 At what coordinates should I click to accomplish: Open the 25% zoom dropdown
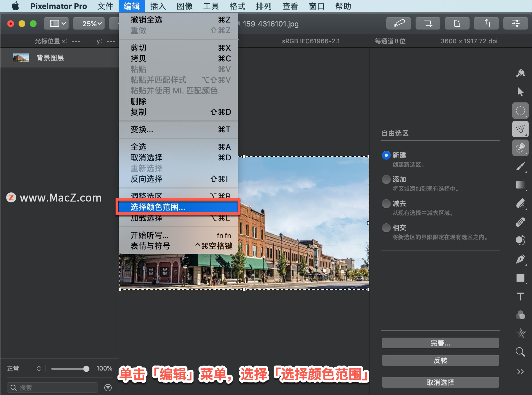pyautogui.click(x=89, y=23)
